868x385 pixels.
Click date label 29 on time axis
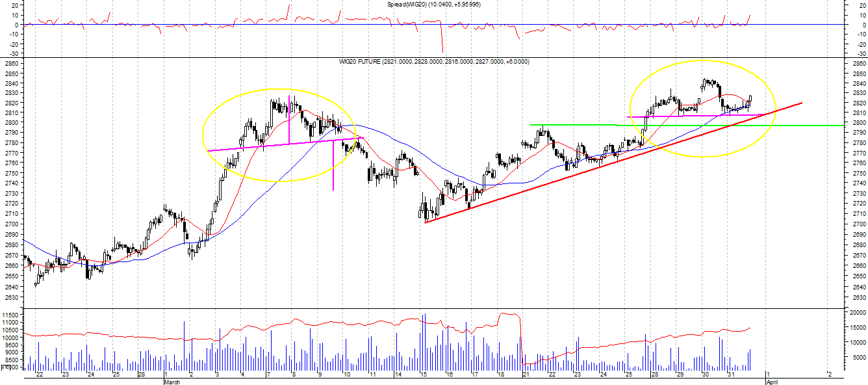click(x=680, y=375)
